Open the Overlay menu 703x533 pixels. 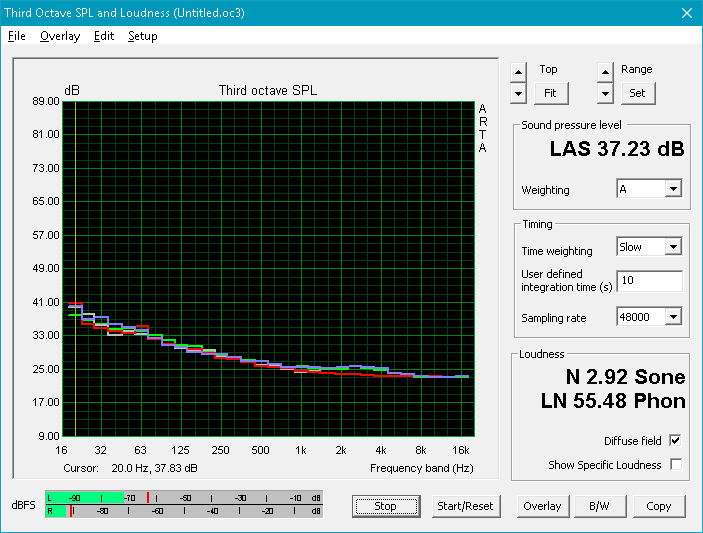click(60, 36)
